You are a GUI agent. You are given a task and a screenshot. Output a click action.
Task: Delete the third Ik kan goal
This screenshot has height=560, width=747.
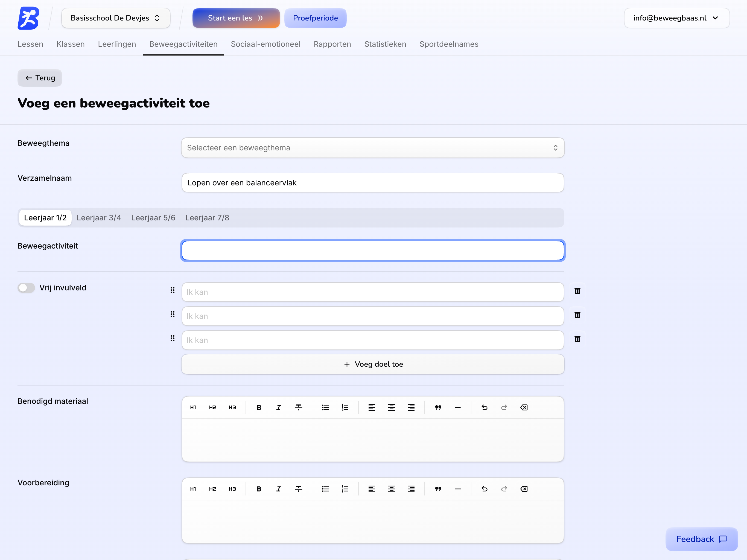point(577,339)
